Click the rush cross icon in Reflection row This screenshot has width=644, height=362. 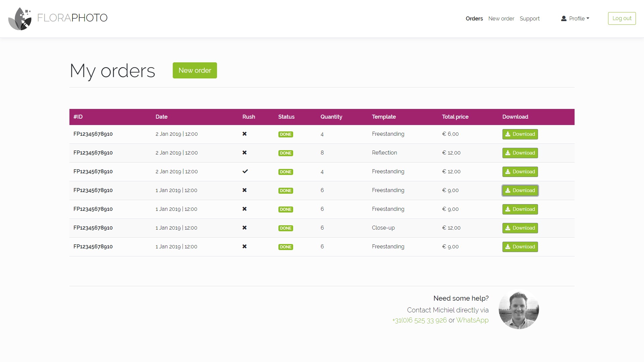point(245,153)
